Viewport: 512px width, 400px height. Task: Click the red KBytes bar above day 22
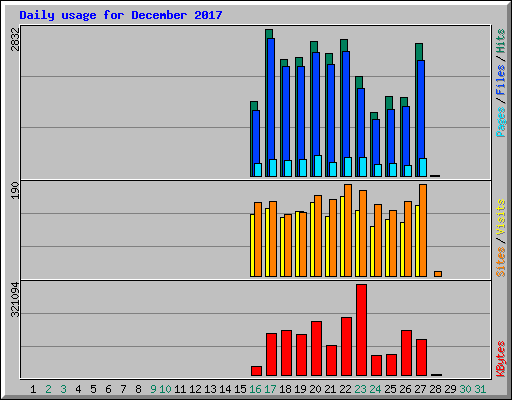pos(346,347)
